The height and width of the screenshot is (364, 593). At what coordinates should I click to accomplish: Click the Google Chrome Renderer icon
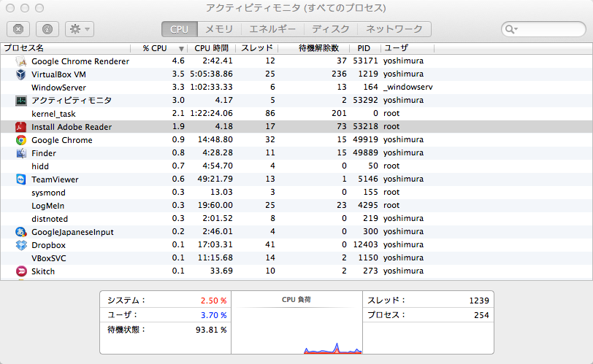(21, 61)
